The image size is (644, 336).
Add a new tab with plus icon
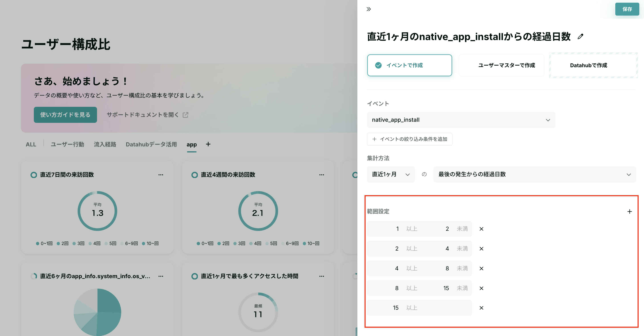tap(208, 144)
